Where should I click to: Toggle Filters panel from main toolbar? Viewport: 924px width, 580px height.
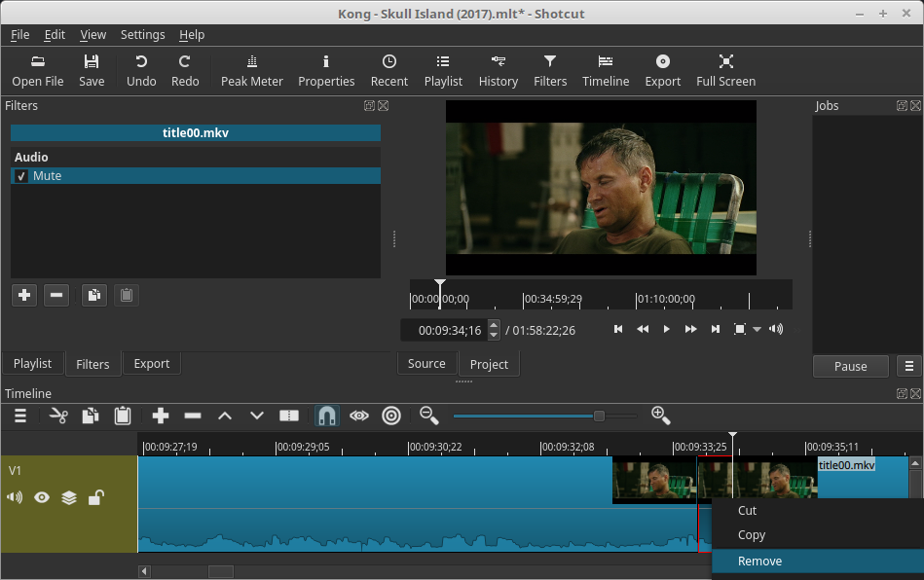tap(550, 71)
